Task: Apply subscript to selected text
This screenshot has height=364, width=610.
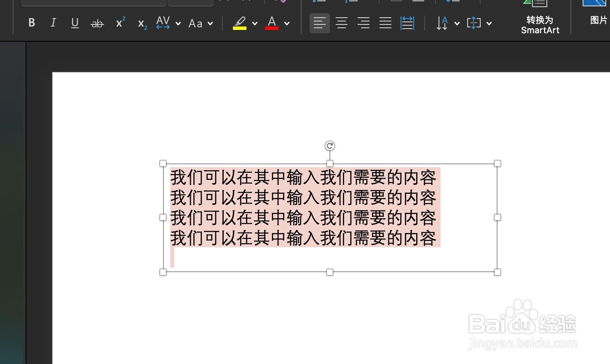Action: click(142, 24)
